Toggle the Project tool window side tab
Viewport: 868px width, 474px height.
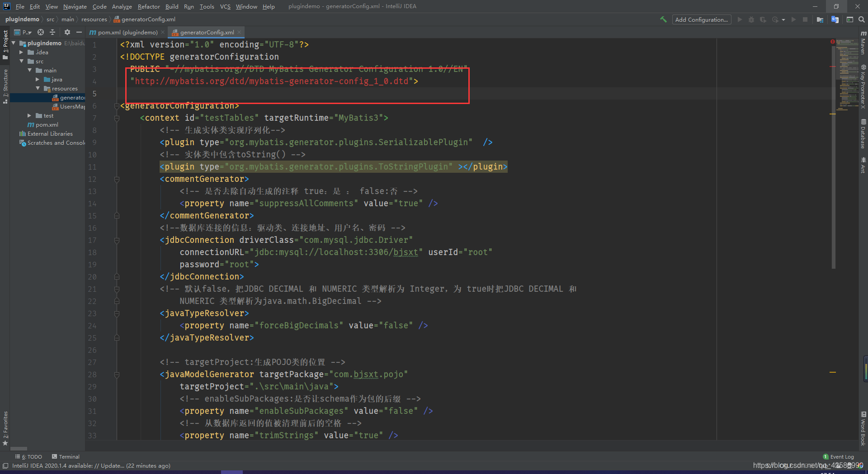(5, 44)
